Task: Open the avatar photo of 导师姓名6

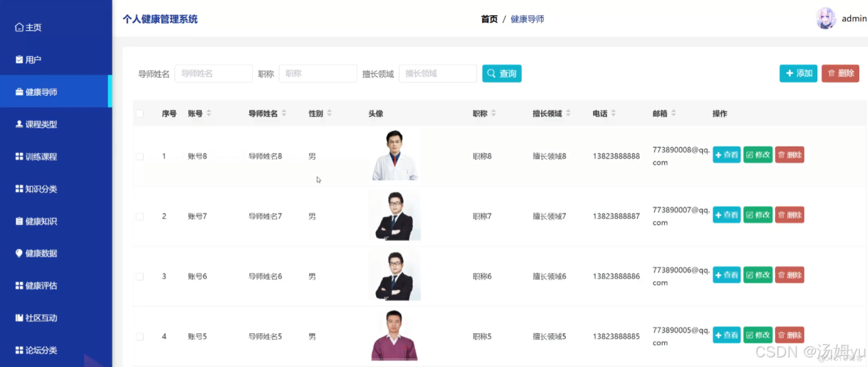Action: 394,275
